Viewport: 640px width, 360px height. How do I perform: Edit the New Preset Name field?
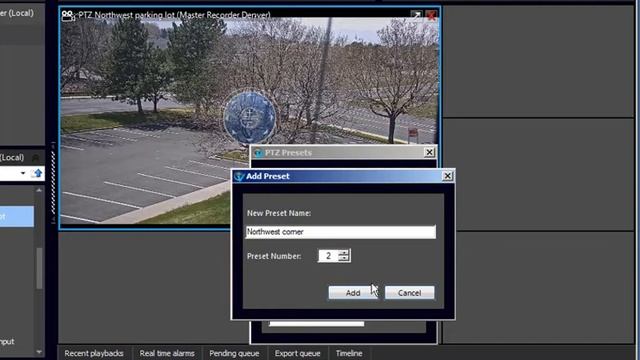click(340, 232)
